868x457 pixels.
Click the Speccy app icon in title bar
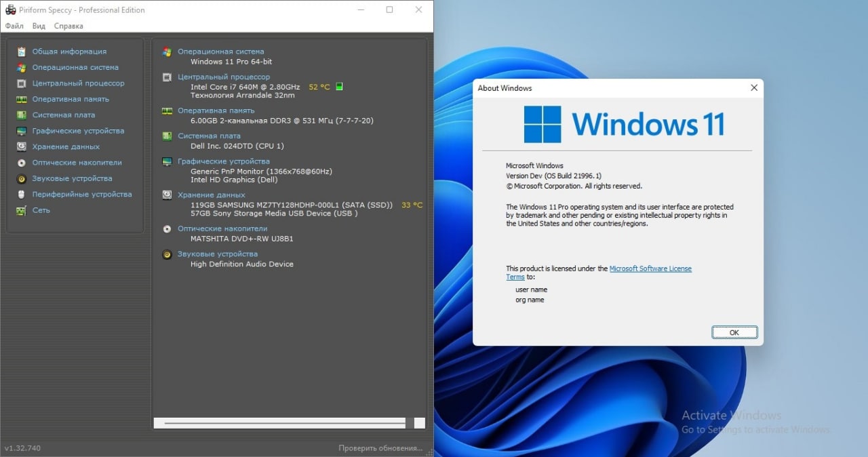pos(10,10)
